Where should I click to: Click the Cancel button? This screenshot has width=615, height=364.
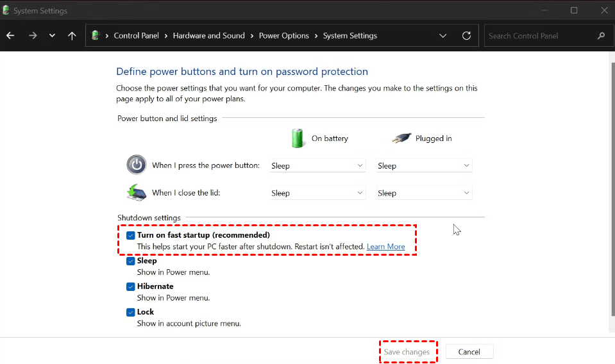(469, 352)
